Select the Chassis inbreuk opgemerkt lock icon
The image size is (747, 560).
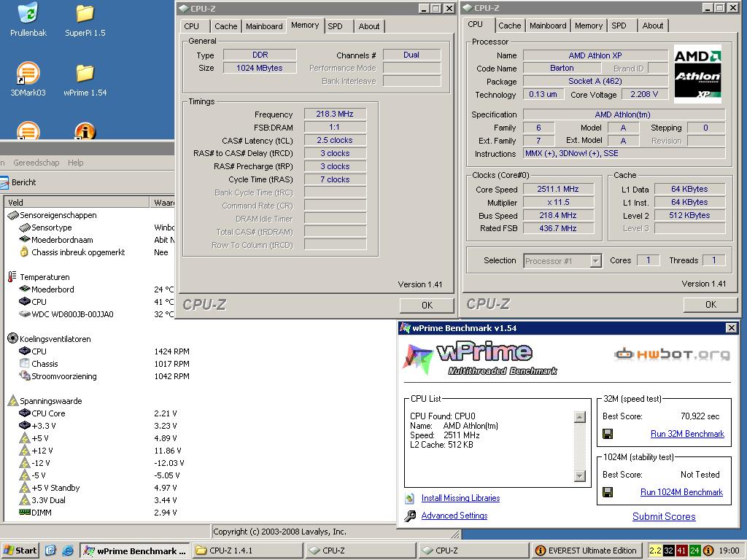(x=24, y=252)
